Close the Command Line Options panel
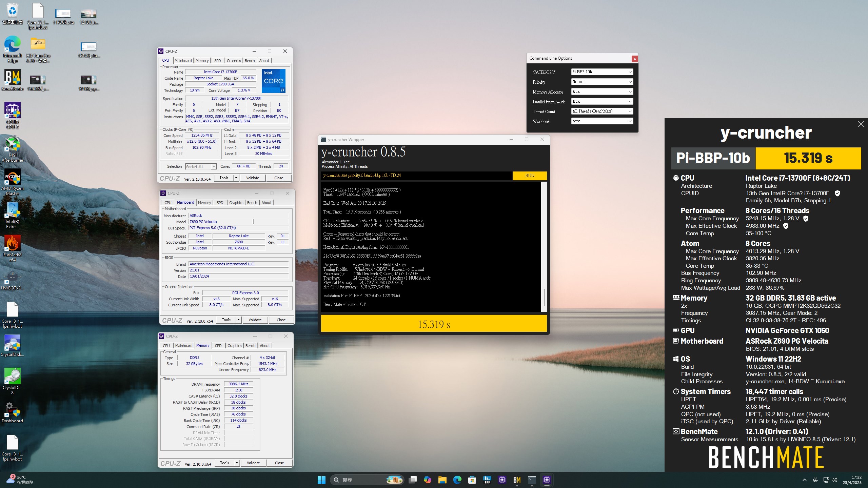 (634, 59)
